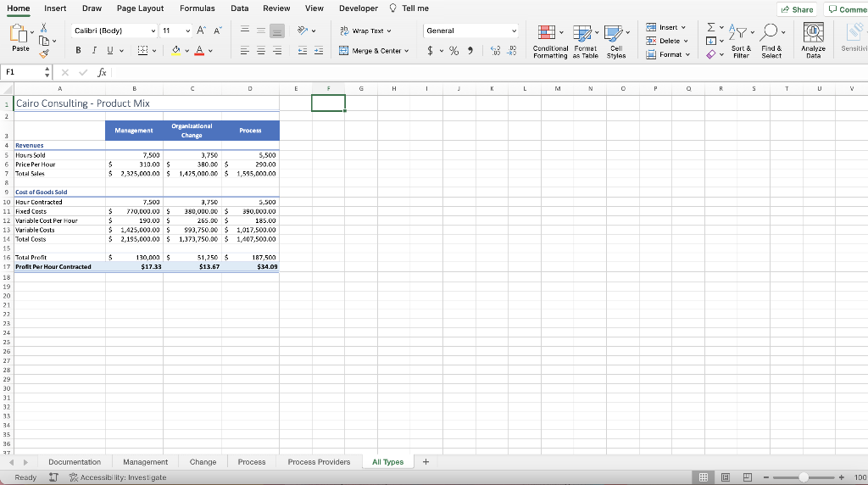Click the Paste clipboard icon

pos(19,34)
